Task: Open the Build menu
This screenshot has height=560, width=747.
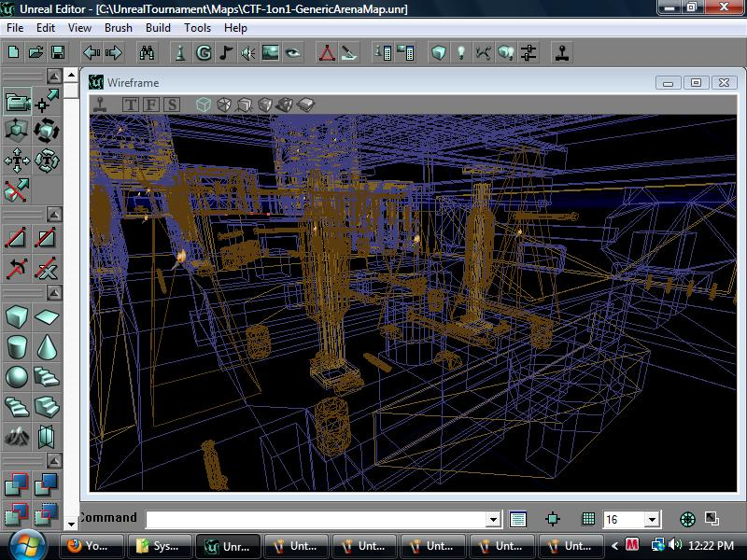Action: pos(158,28)
